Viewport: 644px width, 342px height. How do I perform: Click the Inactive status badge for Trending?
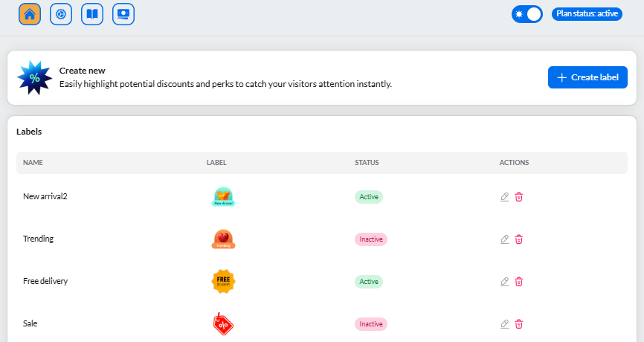pos(371,239)
